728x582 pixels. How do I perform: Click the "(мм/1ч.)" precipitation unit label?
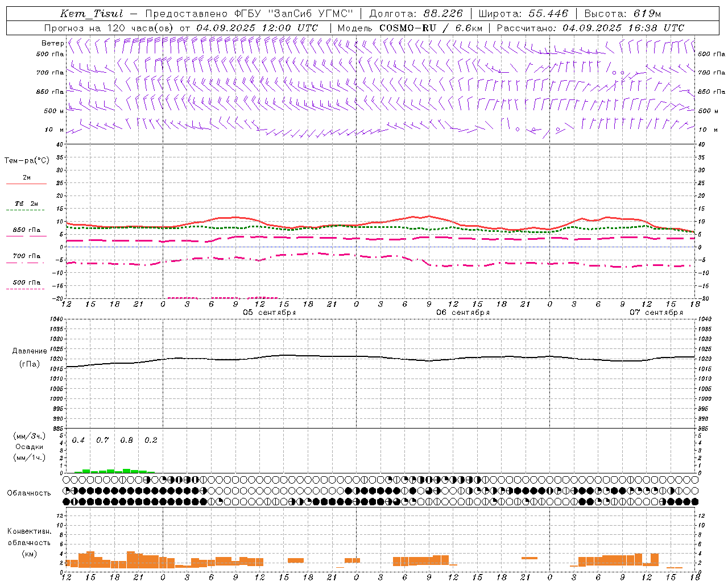click(x=30, y=458)
